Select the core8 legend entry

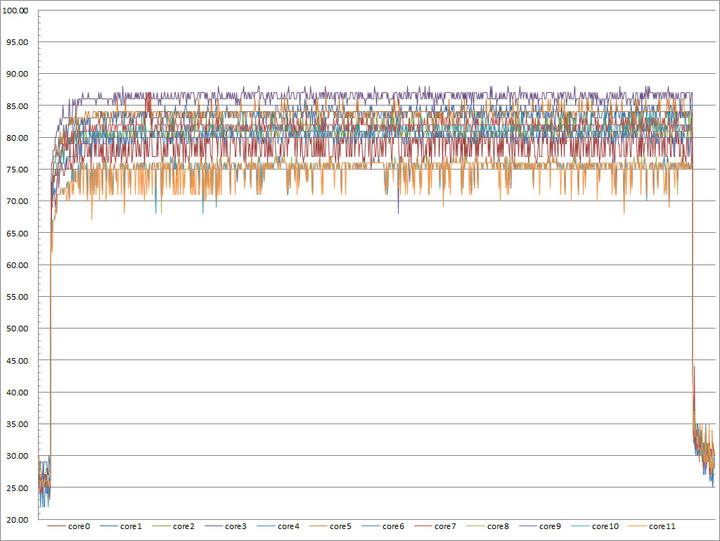click(x=488, y=526)
